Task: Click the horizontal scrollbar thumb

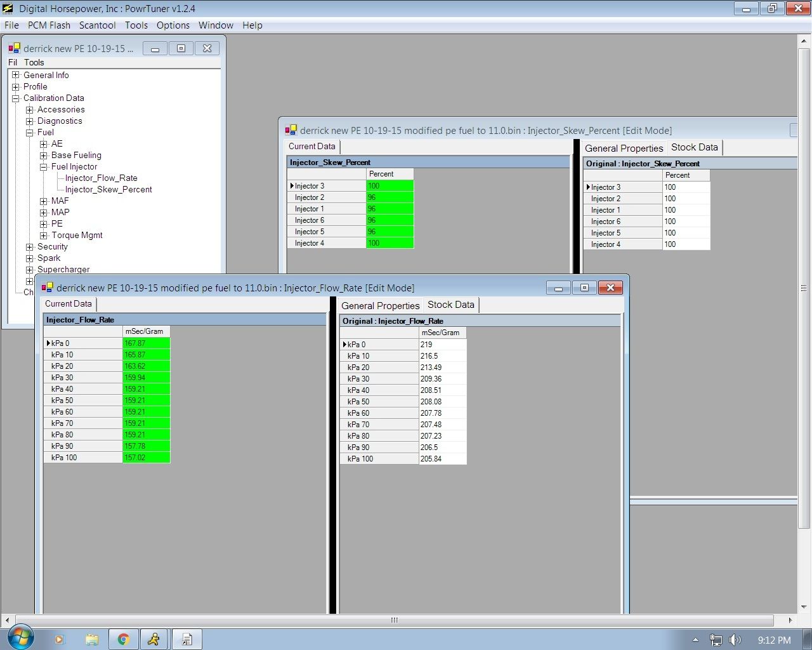Action: pyautogui.click(x=394, y=620)
